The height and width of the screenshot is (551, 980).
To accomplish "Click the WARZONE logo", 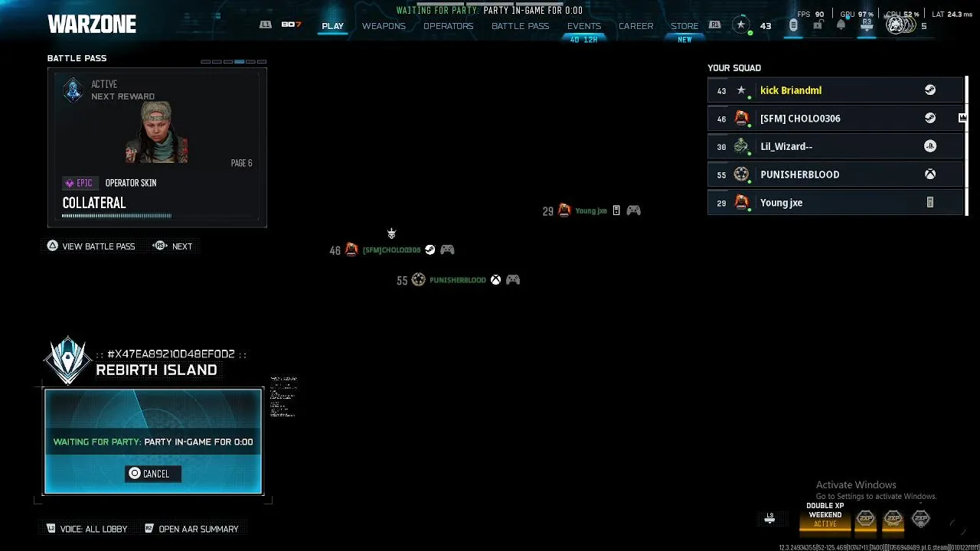I will tap(92, 24).
